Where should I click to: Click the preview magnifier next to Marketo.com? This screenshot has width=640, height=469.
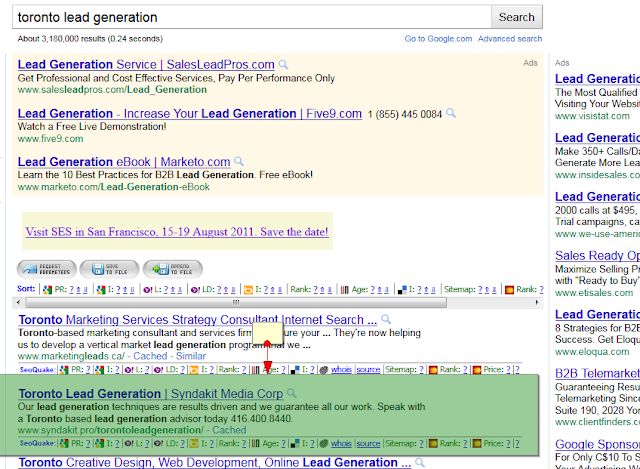tap(239, 161)
